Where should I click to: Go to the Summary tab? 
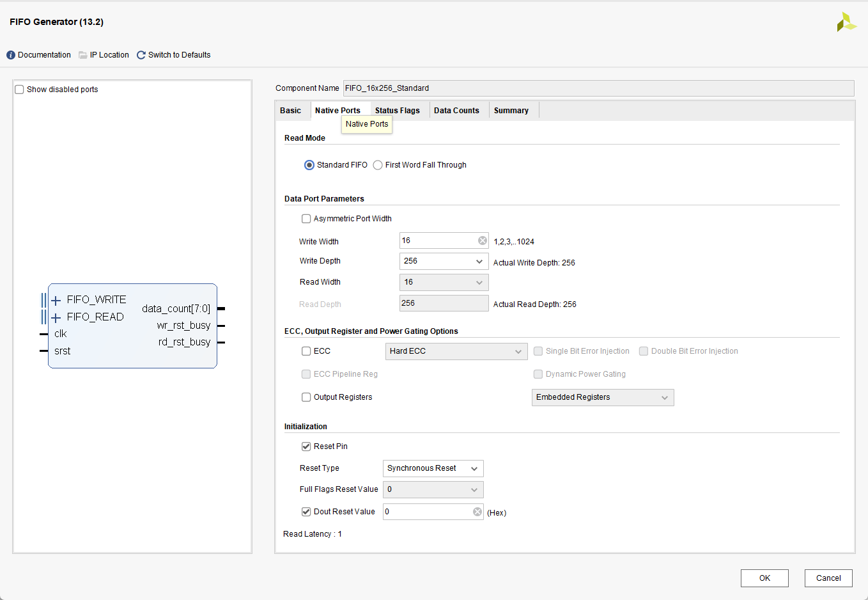[x=511, y=111]
